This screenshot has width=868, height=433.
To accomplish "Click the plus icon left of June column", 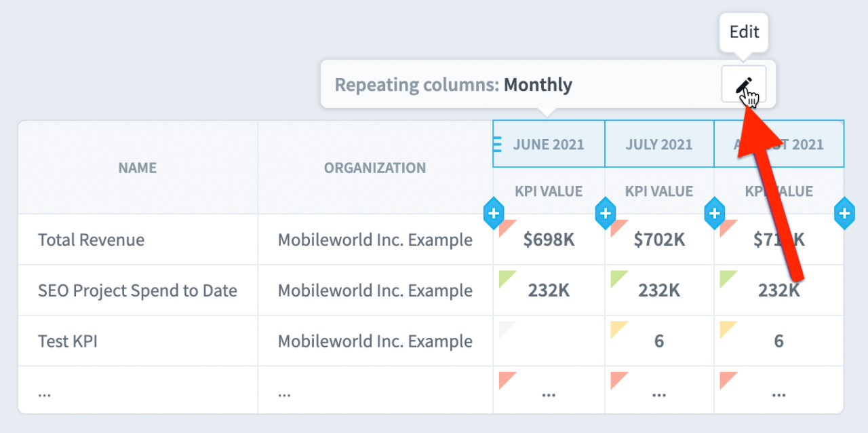I will (494, 214).
